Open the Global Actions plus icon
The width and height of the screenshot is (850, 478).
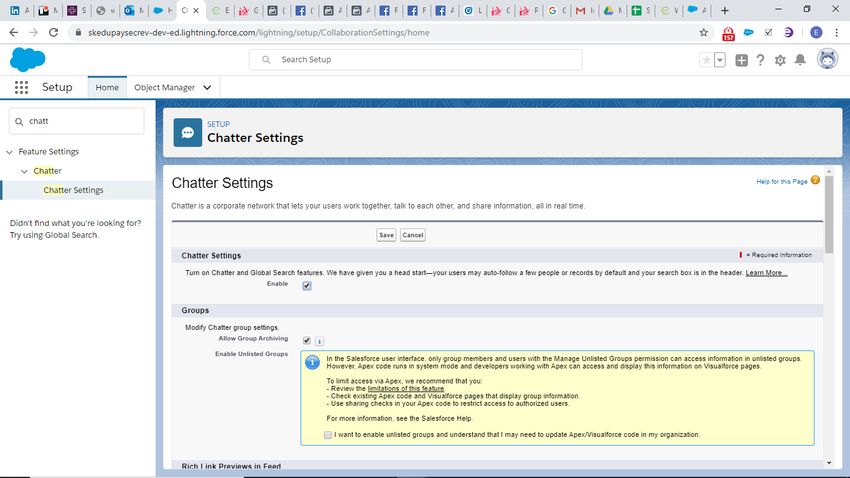tap(741, 60)
